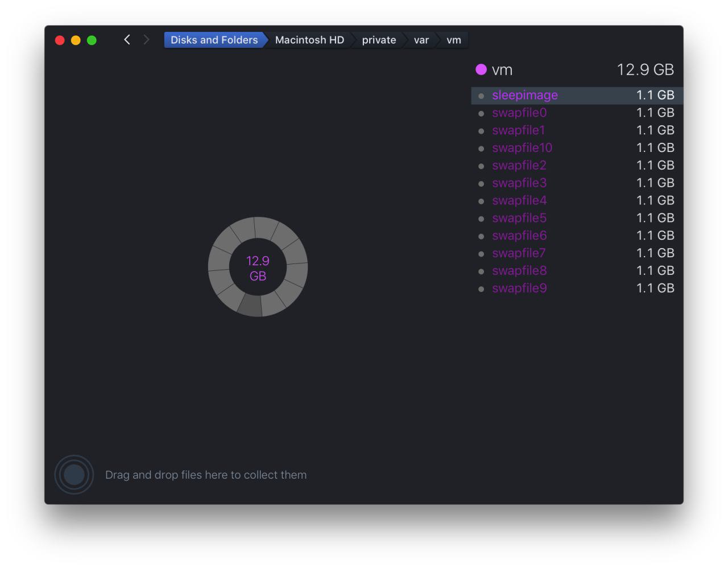The width and height of the screenshot is (728, 568).
Task: Click the 12.9 GB center of the sunburst
Action: (258, 268)
